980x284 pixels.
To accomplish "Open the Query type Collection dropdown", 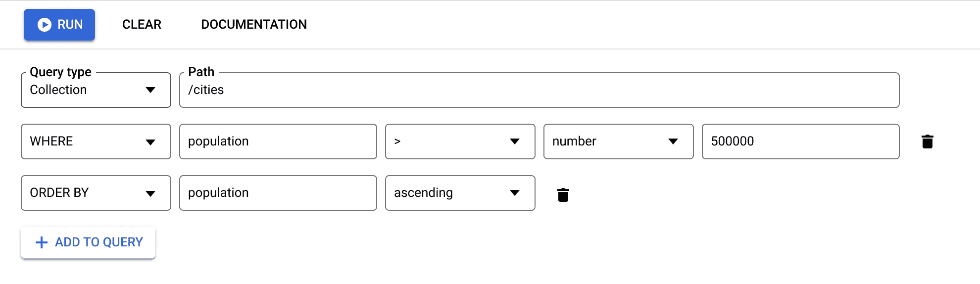I will [96, 90].
